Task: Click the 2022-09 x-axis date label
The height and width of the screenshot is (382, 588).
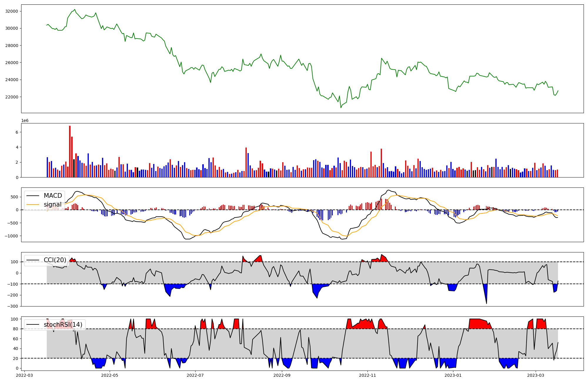Action: coord(282,375)
